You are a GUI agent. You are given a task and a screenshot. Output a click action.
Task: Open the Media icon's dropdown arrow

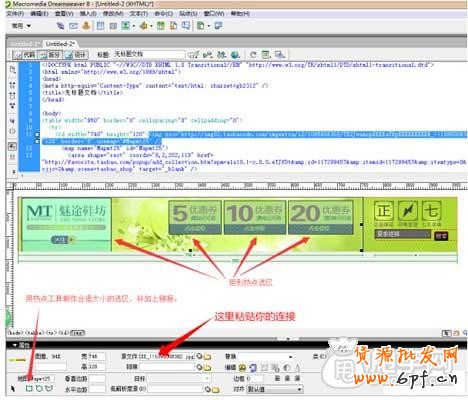pyautogui.click(x=151, y=26)
